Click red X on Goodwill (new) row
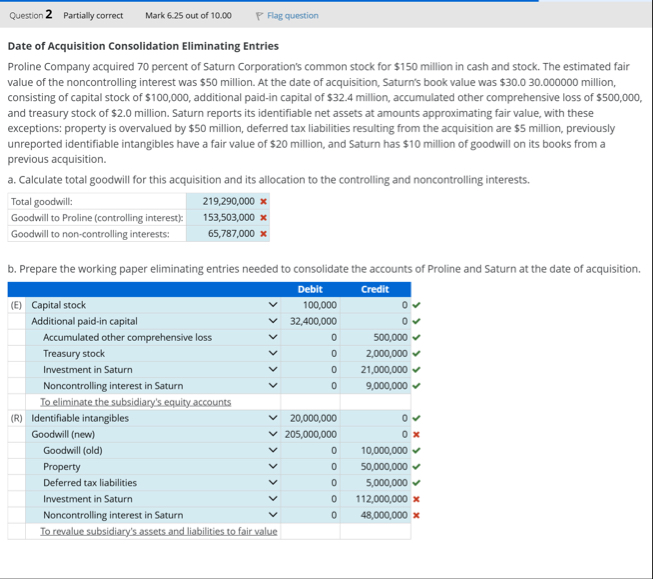 coord(416,434)
